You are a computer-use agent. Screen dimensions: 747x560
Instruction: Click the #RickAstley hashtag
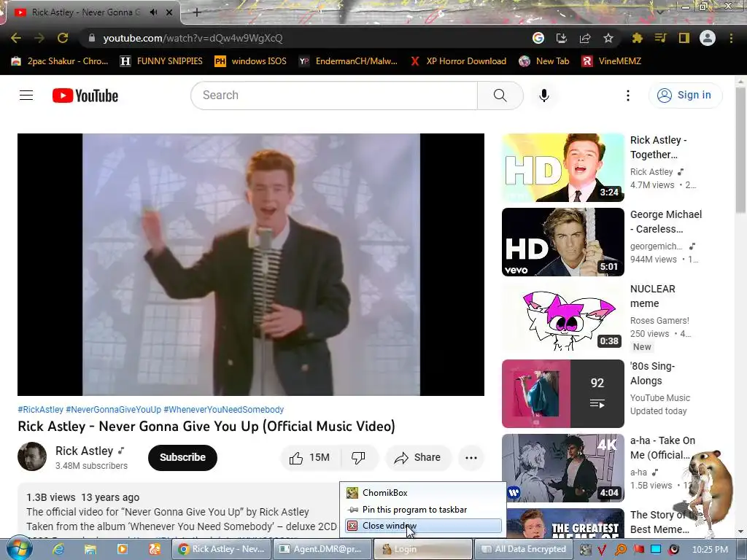pos(41,410)
